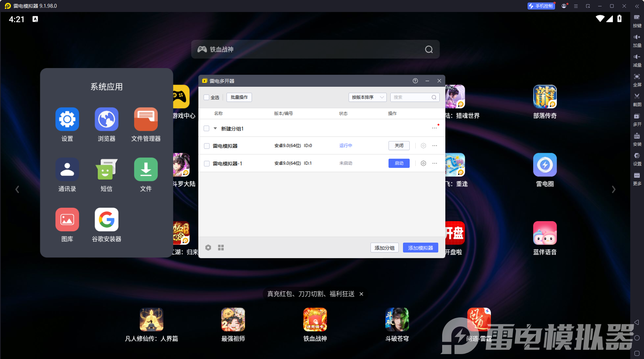The height and width of the screenshot is (359, 644).
Task: Dismiss the 真充红包 promo banner
Action: (x=361, y=294)
